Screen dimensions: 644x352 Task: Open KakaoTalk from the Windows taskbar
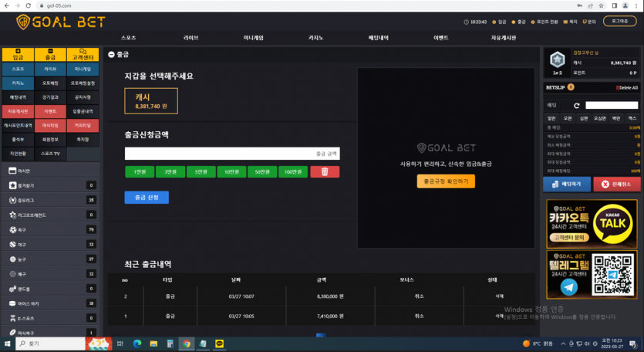(219, 344)
